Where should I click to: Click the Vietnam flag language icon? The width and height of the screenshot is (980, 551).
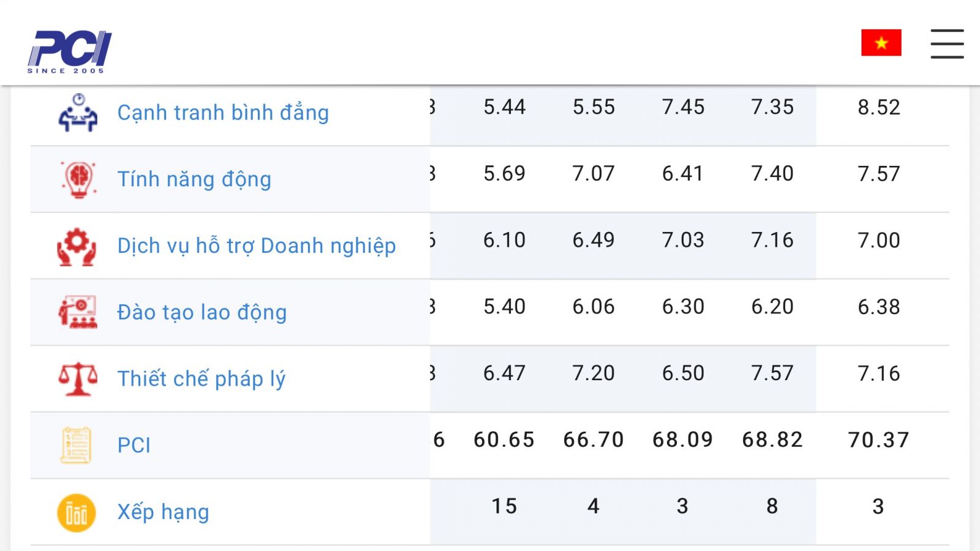[x=881, y=42]
